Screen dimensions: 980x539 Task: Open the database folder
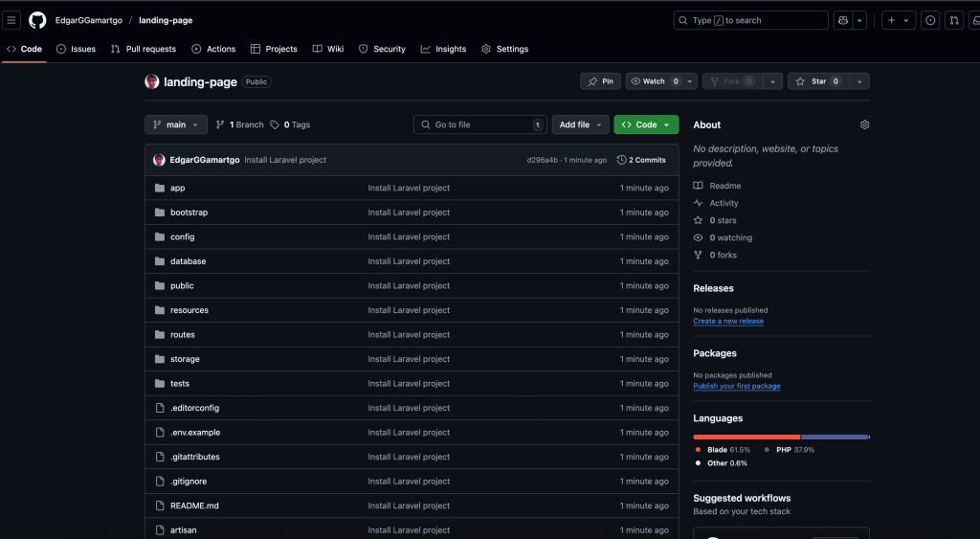pyautogui.click(x=188, y=261)
